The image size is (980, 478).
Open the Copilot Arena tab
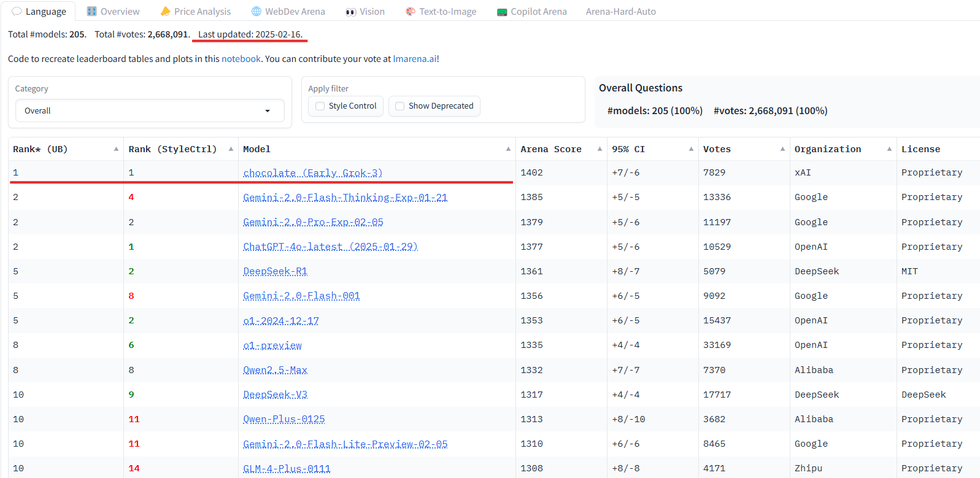pos(532,11)
